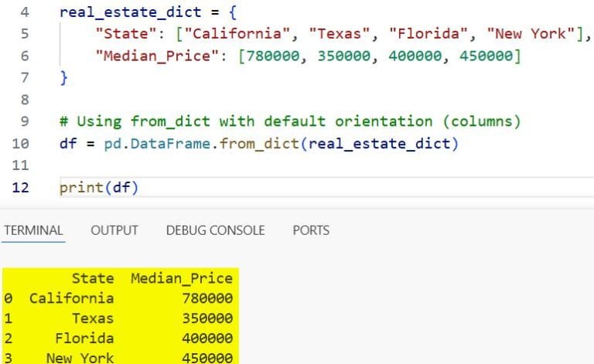The height and width of the screenshot is (364, 594).
Task: Click the comment about default orientation
Action: 290,121
